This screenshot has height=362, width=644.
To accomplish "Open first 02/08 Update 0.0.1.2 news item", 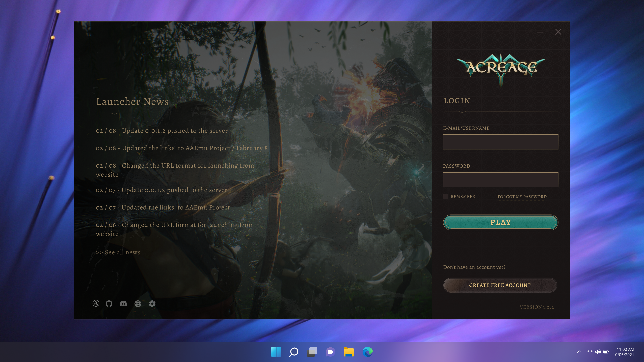I will pos(162,131).
